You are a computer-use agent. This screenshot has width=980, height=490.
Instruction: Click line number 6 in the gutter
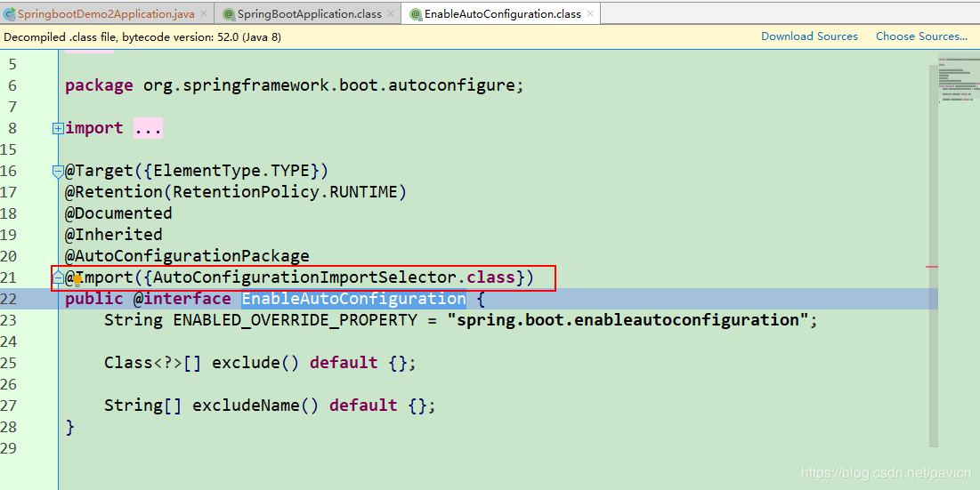pos(12,85)
